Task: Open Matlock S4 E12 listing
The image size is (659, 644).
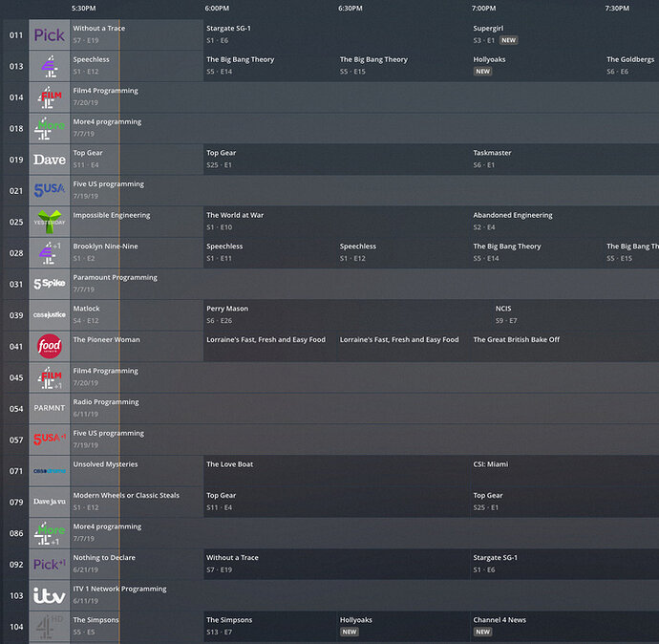Action: coord(137,315)
